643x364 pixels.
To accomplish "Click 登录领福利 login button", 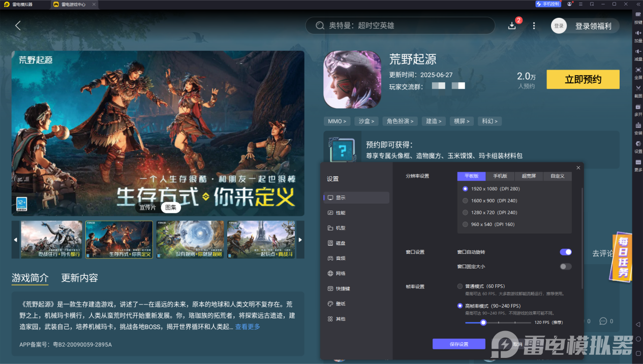I will pos(593,26).
